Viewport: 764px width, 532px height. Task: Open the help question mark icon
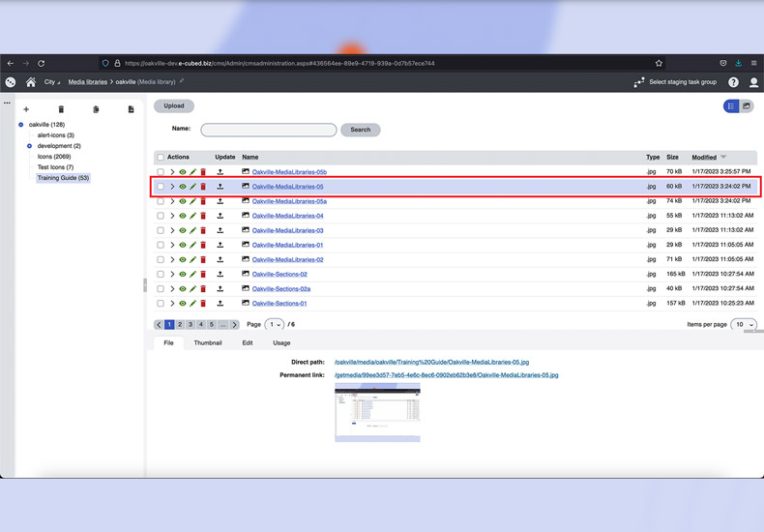733,82
